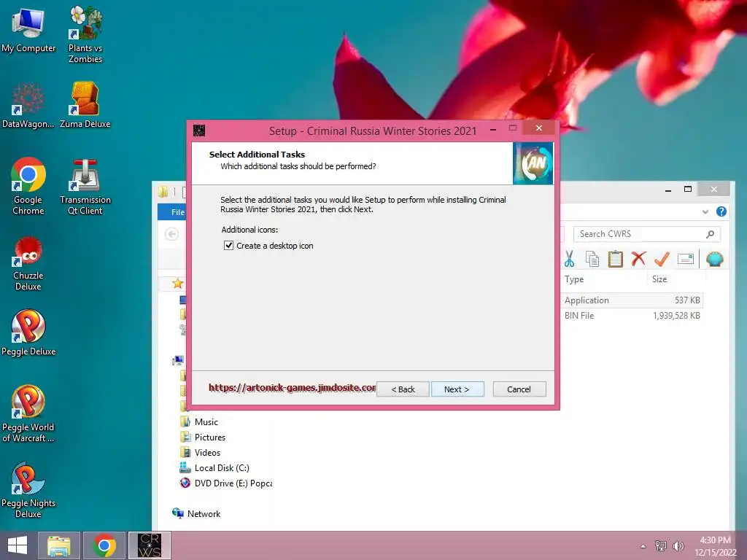Click the red Delete X icon in Explorer

pyautogui.click(x=638, y=259)
